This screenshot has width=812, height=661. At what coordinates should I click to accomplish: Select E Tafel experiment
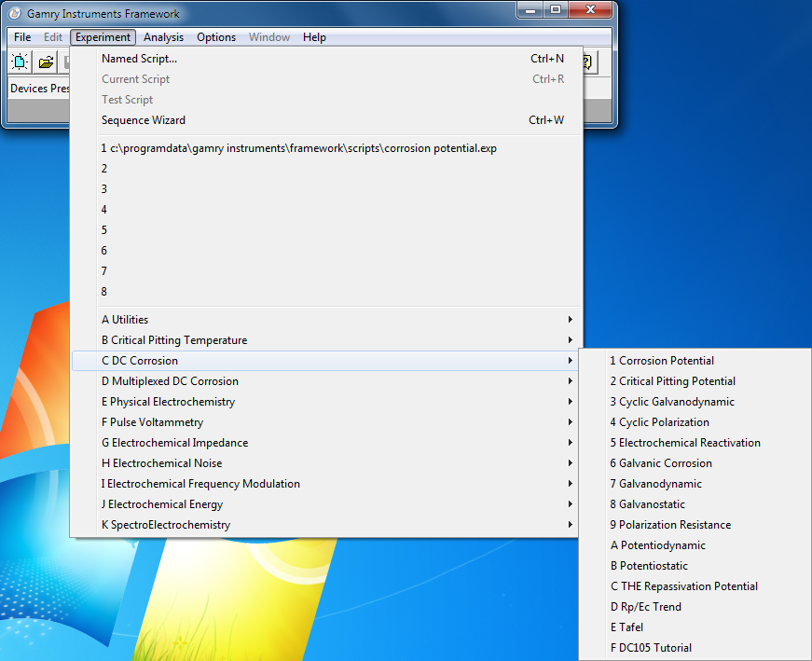[x=695, y=627]
